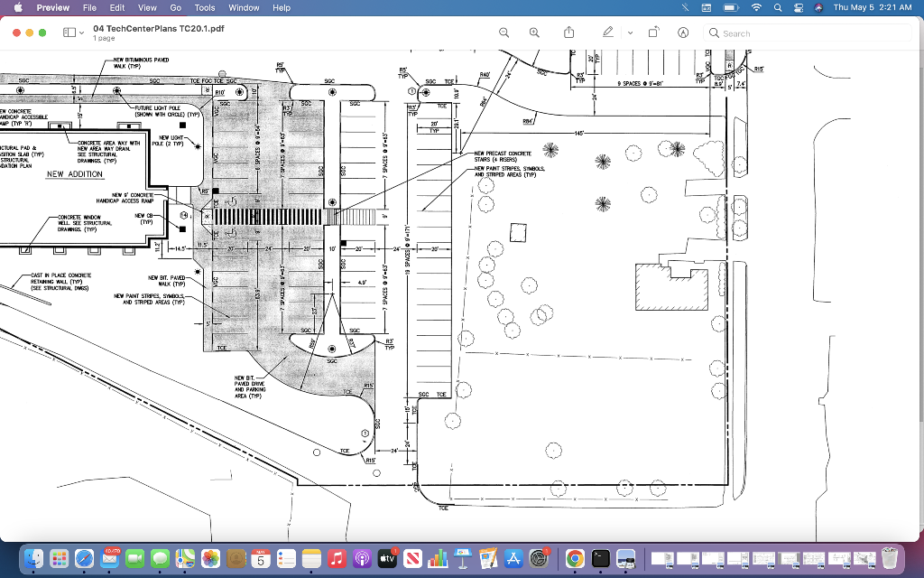Screen dimensions: 924x578
Task: Open the App Store from the Dock
Action: (x=513, y=558)
